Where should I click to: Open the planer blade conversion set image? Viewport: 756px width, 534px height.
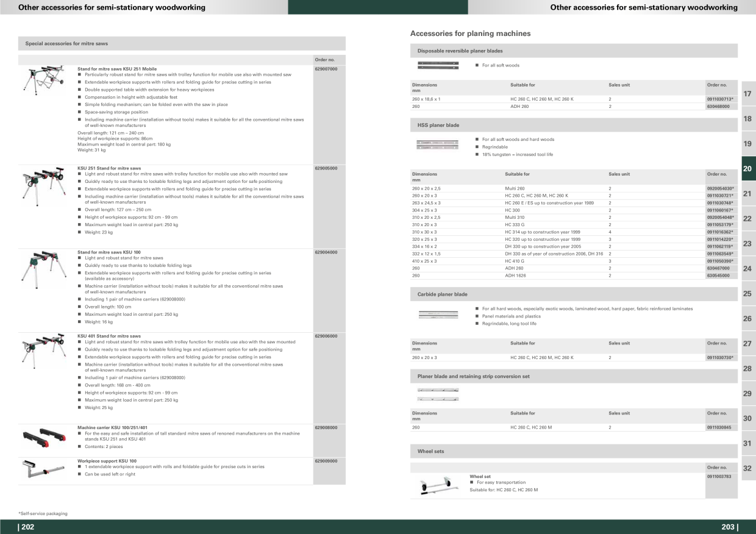(x=438, y=394)
